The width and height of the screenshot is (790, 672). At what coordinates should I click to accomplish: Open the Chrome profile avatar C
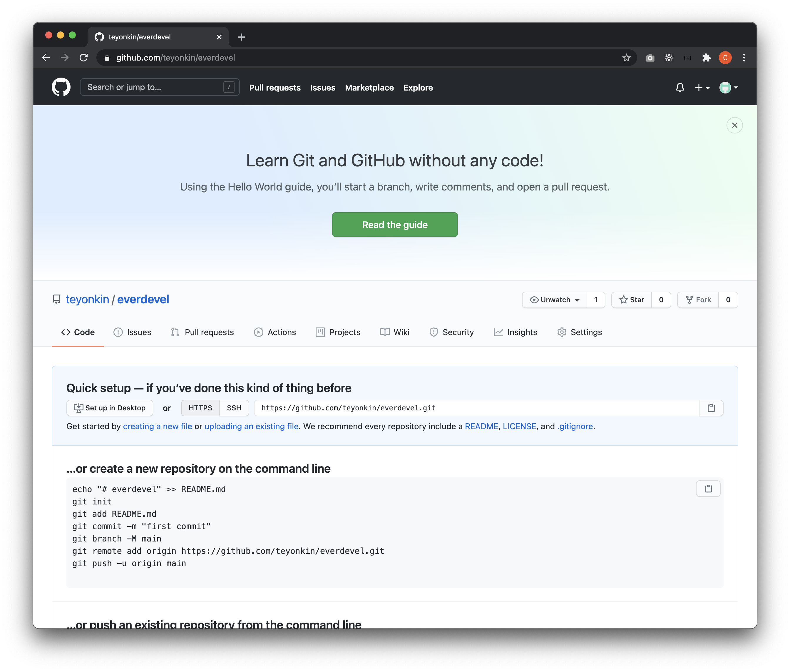pos(725,58)
